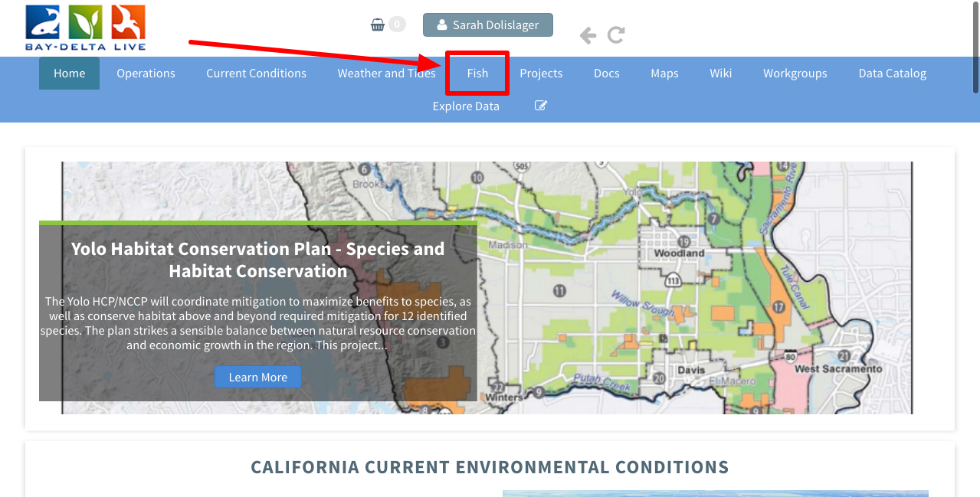Open the Docs section
Viewport: 980px width, 497px height.
[606, 74]
